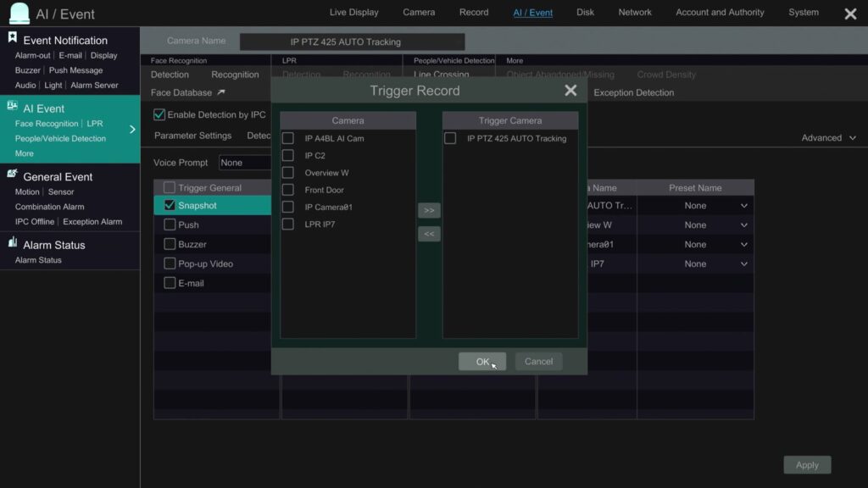Confirm Trigger Record with OK
Screen dimensions: 868x488
(x=482, y=361)
